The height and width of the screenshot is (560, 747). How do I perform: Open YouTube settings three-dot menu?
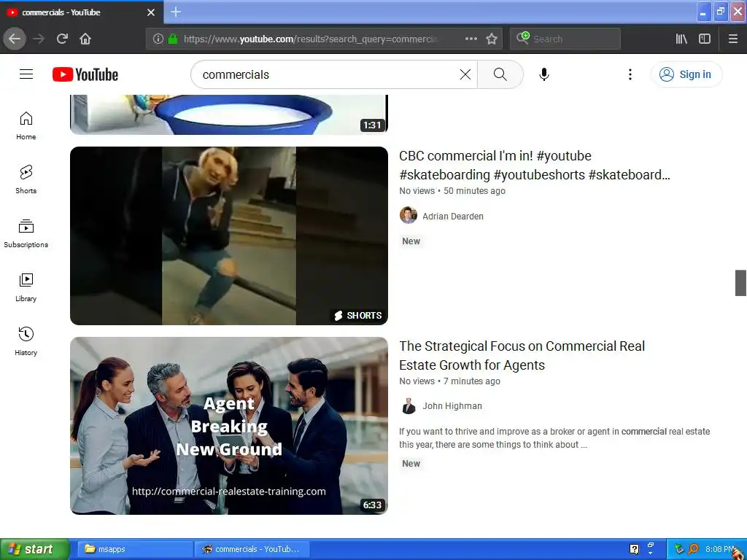(x=630, y=74)
